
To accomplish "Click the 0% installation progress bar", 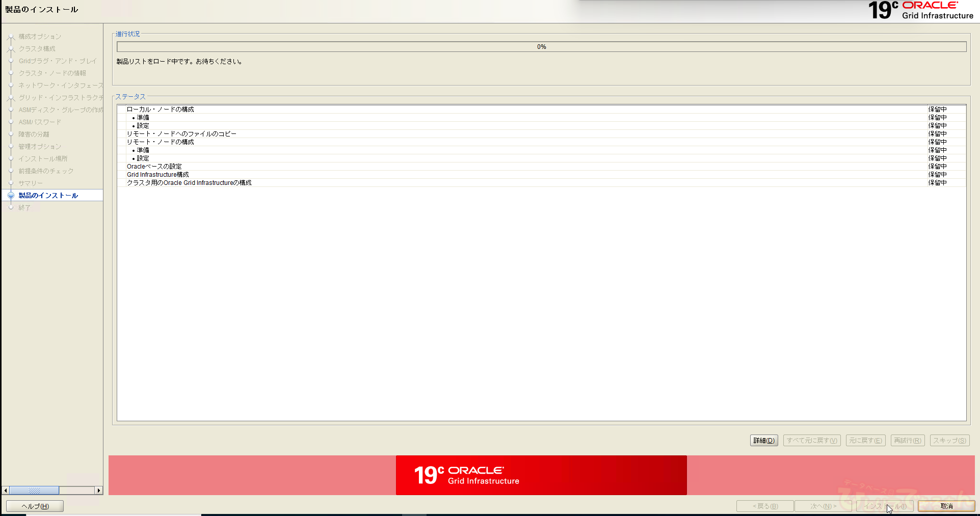I will [541, 47].
